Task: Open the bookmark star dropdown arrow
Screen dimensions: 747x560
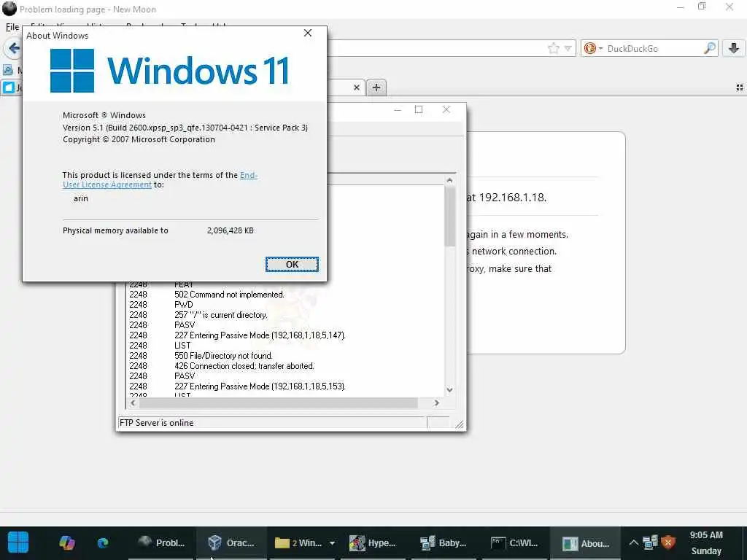Action: pyautogui.click(x=568, y=48)
